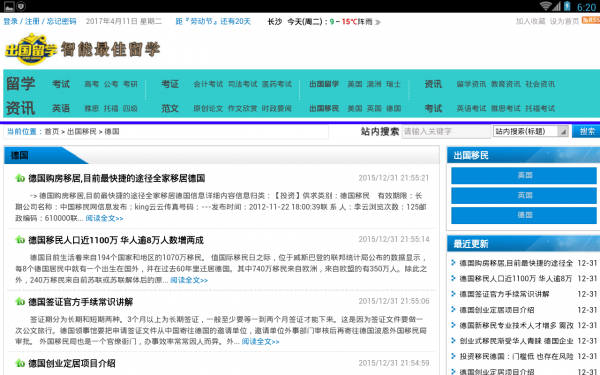Expand weather forecast double-arrow

(378, 22)
